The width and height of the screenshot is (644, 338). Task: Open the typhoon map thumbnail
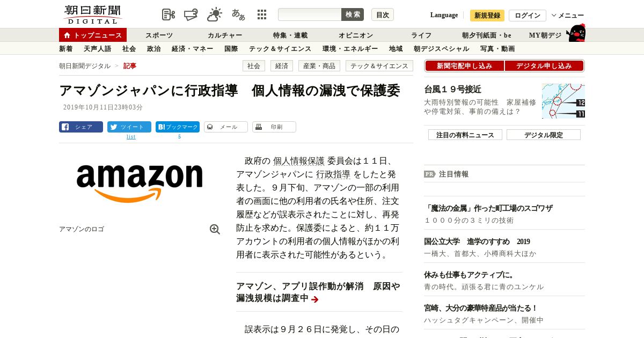tap(563, 101)
